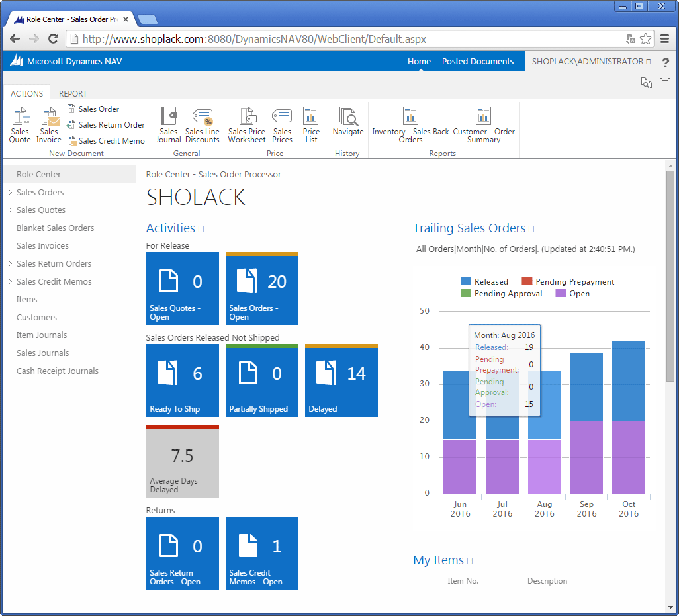The width and height of the screenshot is (679, 616).
Task: Open Sales Journals in navigation pane
Action: coord(42,353)
